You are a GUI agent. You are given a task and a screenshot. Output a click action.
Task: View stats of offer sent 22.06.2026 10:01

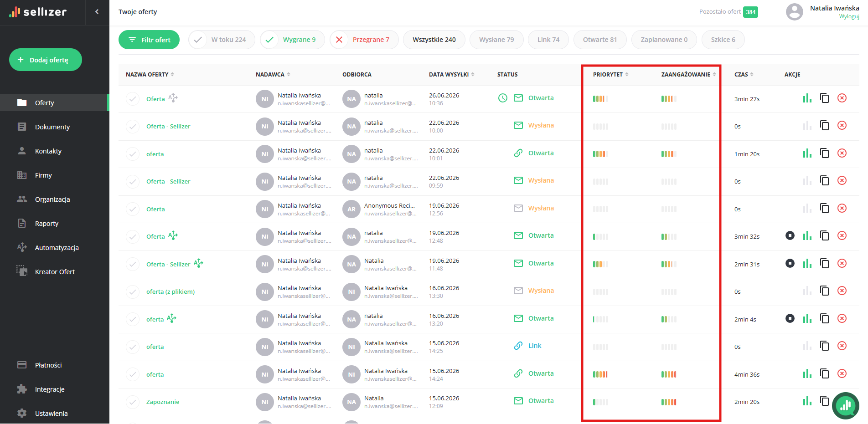point(807,153)
